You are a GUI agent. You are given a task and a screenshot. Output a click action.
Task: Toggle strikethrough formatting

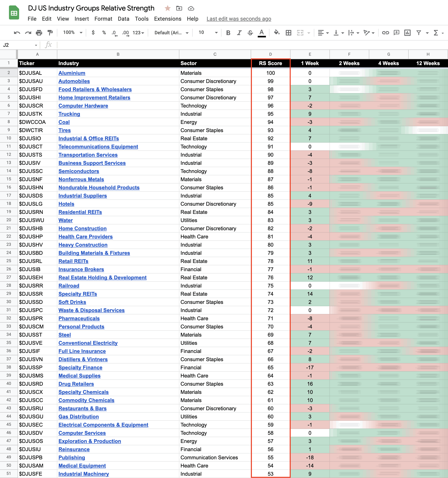pos(250,33)
